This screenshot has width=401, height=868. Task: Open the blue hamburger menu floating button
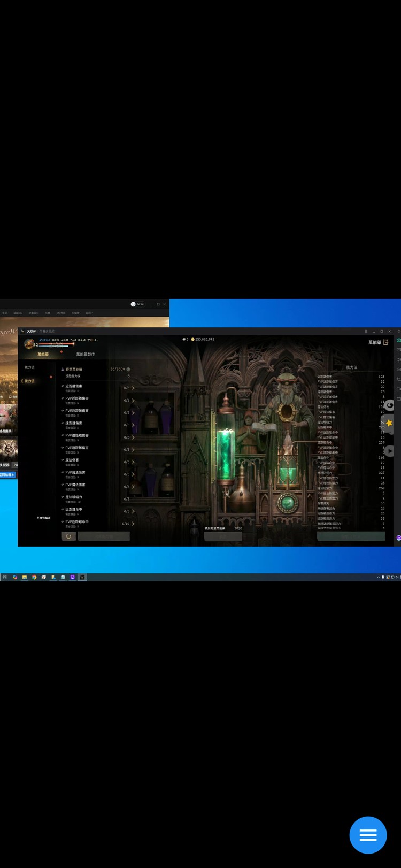(x=368, y=835)
